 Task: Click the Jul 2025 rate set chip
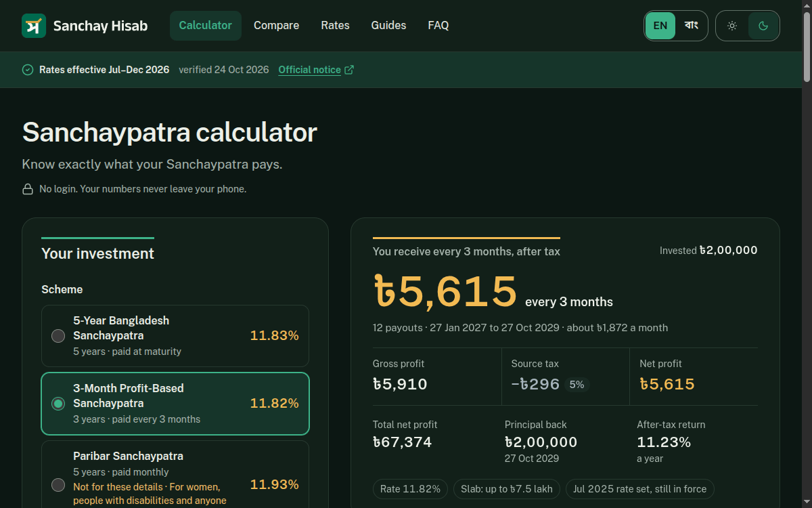pos(639,489)
